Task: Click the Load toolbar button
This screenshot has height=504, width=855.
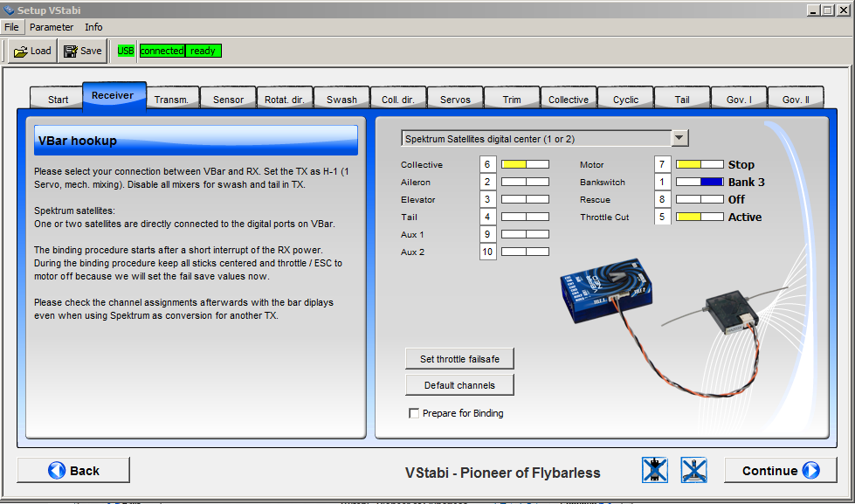Action: (32, 51)
